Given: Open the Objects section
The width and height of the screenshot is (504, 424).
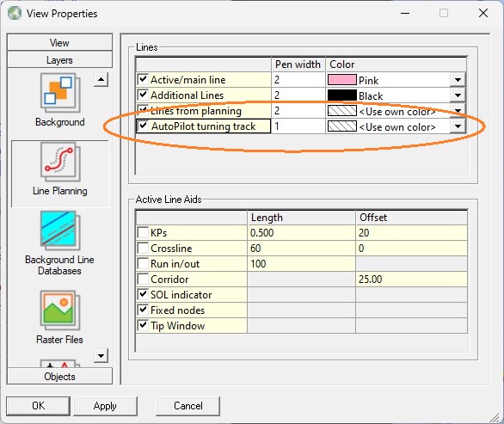Looking at the screenshot, I should tap(60, 376).
